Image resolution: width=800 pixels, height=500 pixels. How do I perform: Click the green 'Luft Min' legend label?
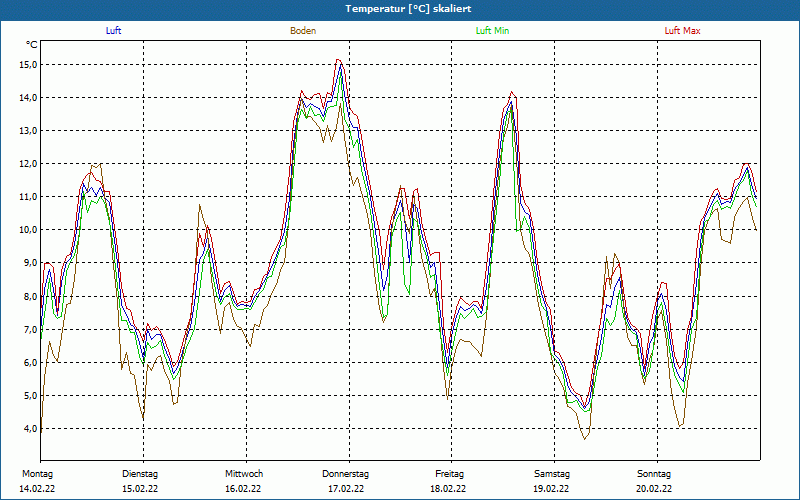(x=492, y=31)
